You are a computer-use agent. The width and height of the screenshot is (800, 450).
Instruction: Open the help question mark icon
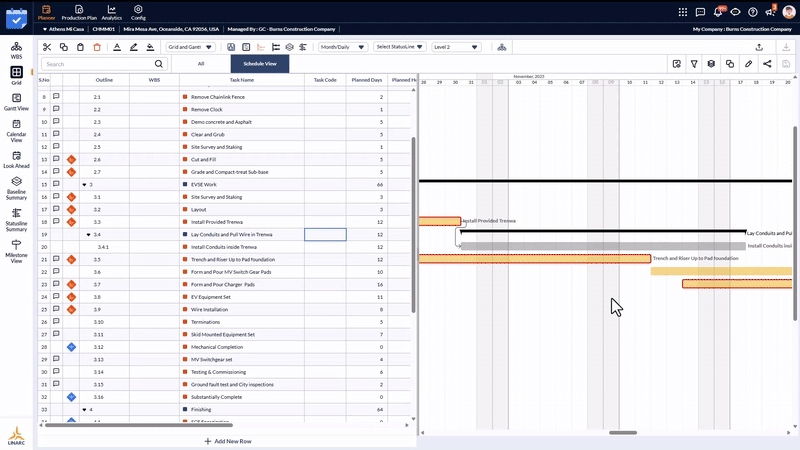pyautogui.click(x=753, y=12)
